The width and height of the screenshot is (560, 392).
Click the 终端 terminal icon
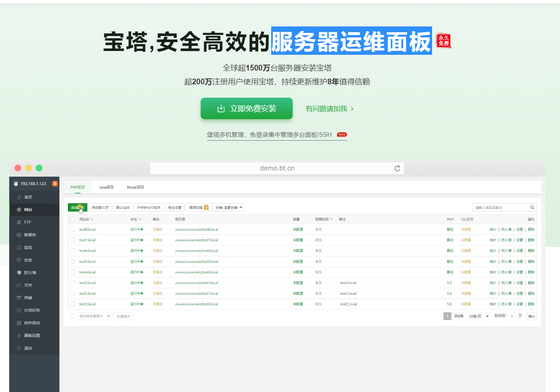point(19,298)
